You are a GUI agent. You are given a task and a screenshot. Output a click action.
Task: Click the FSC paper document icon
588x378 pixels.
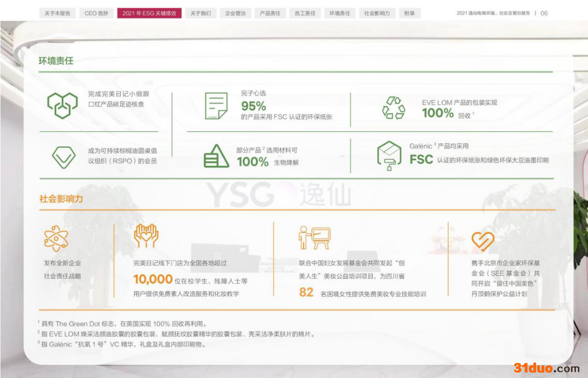point(216,106)
